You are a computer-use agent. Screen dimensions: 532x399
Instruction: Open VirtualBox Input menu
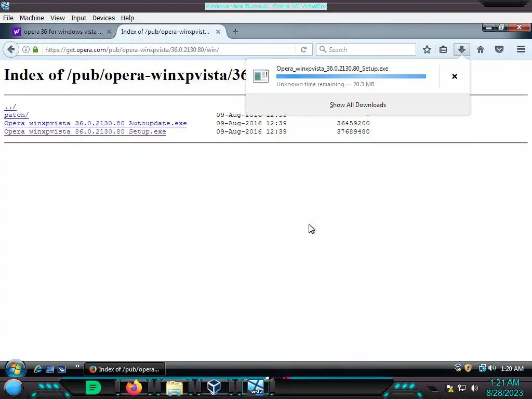pos(79,18)
